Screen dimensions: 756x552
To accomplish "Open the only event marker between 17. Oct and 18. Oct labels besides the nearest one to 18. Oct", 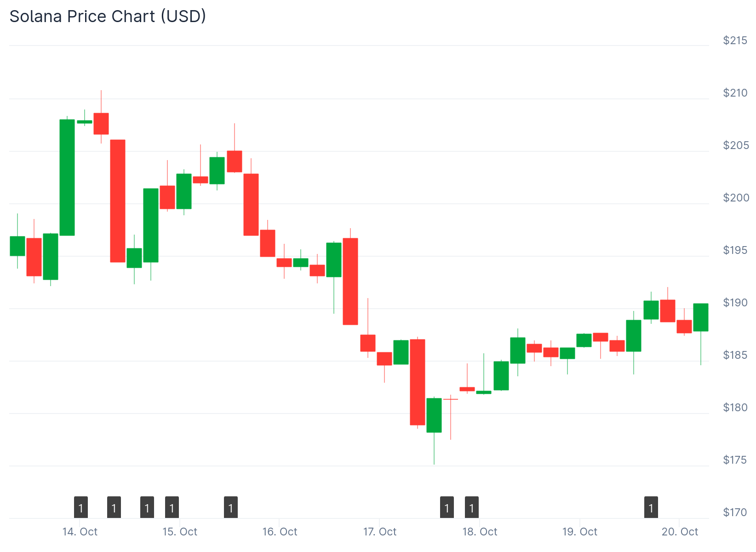I will (x=447, y=507).
